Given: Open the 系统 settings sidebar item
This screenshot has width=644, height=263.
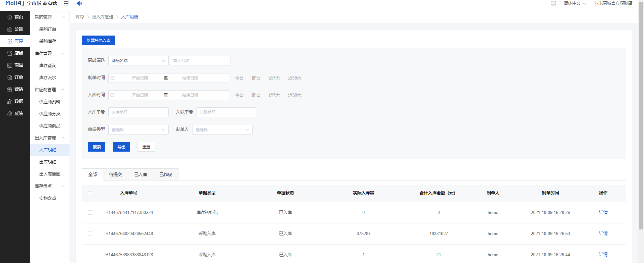Looking at the screenshot, I should coord(15,113).
